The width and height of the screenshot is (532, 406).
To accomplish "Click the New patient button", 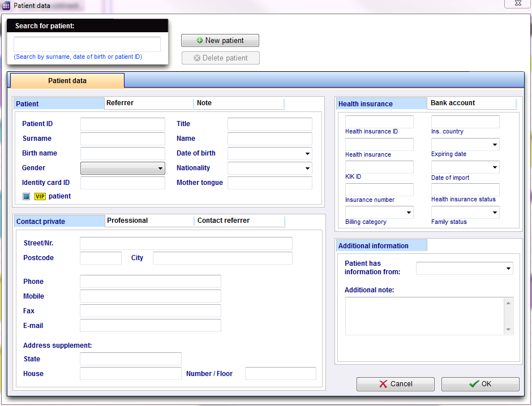I will pos(220,40).
